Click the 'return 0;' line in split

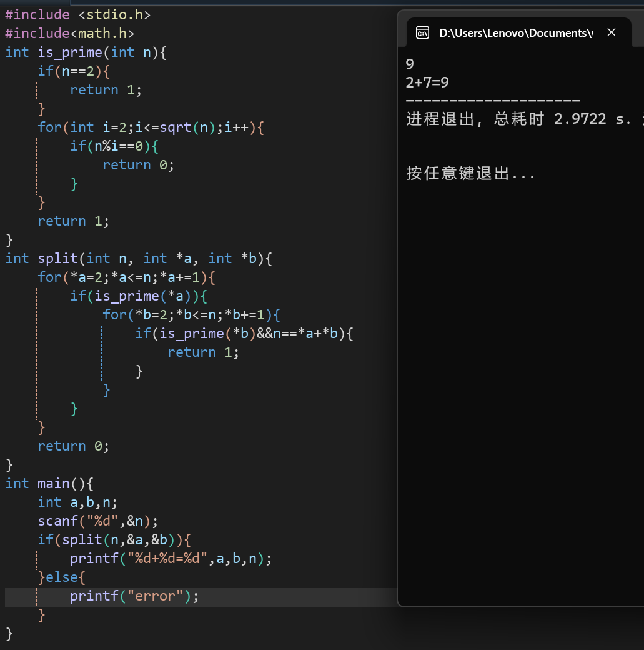tap(73, 446)
